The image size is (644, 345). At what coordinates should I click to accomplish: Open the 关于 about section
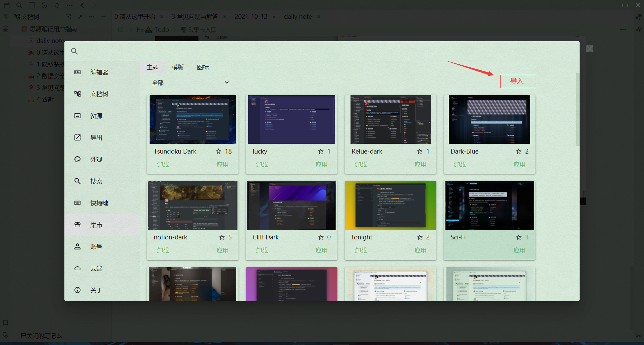click(x=96, y=290)
